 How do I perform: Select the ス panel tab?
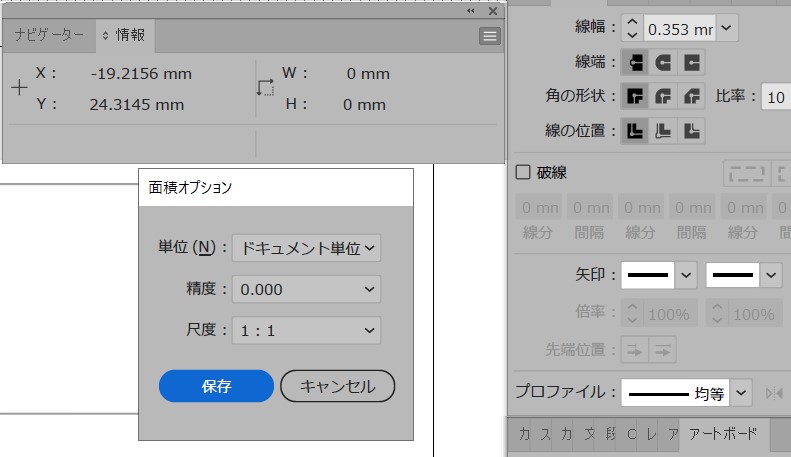click(x=545, y=434)
